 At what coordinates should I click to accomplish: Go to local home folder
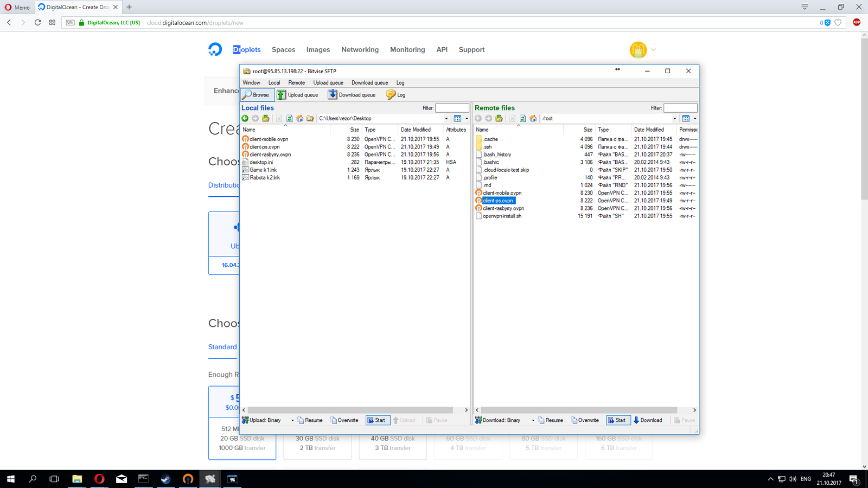click(299, 118)
